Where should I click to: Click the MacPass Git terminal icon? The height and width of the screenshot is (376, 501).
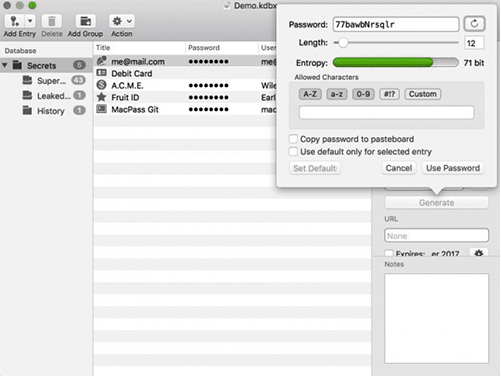(101, 109)
